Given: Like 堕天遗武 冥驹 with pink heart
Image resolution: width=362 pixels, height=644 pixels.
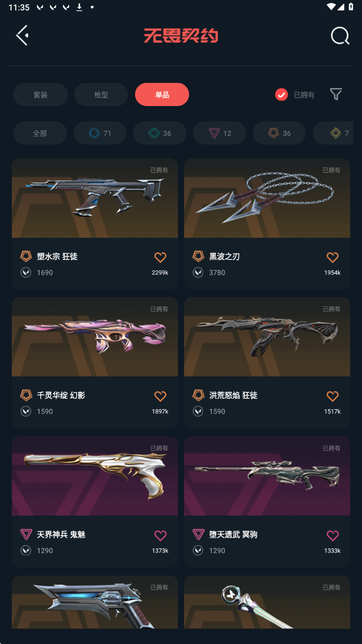Looking at the screenshot, I should point(333,535).
